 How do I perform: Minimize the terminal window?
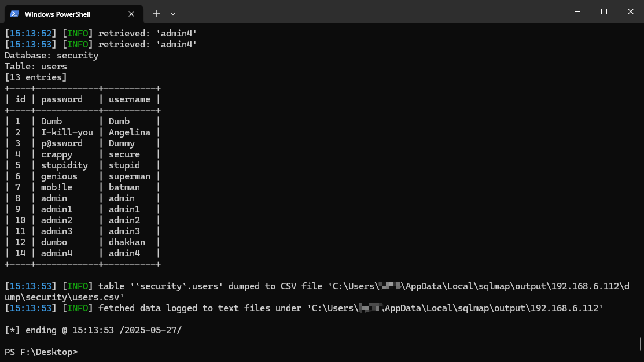pyautogui.click(x=577, y=12)
